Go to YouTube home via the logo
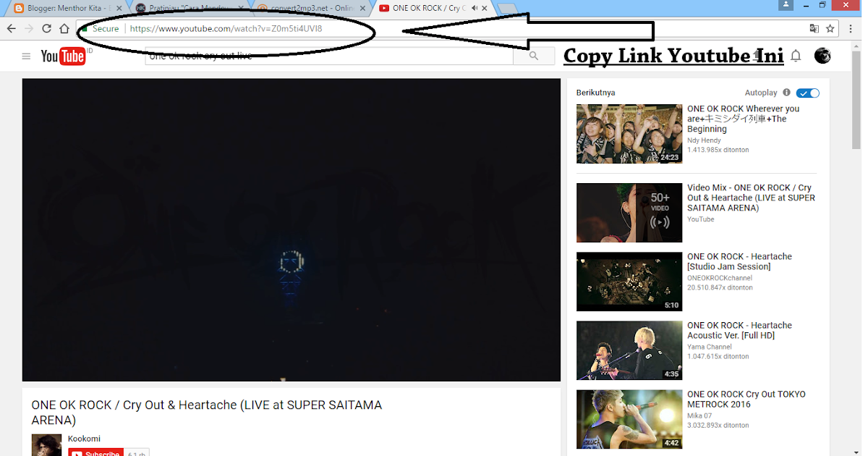 tap(64, 56)
